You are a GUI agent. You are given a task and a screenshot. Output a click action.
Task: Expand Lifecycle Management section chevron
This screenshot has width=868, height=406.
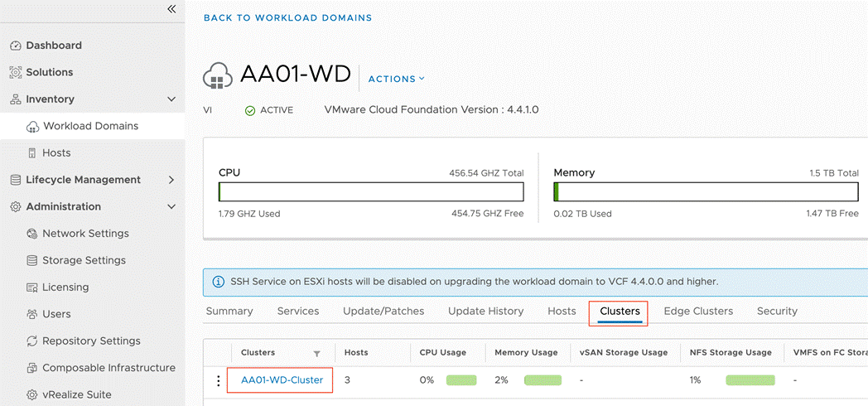click(x=171, y=180)
